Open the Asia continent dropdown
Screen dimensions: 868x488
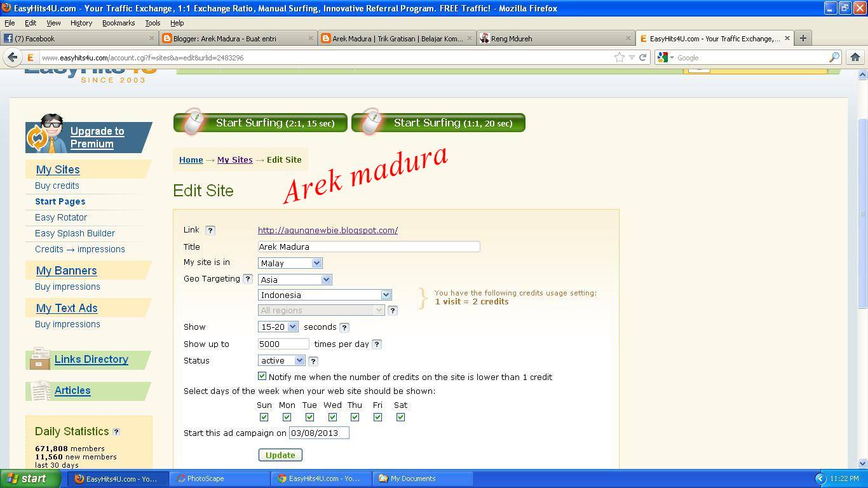pyautogui.click(x=295, y=280)
